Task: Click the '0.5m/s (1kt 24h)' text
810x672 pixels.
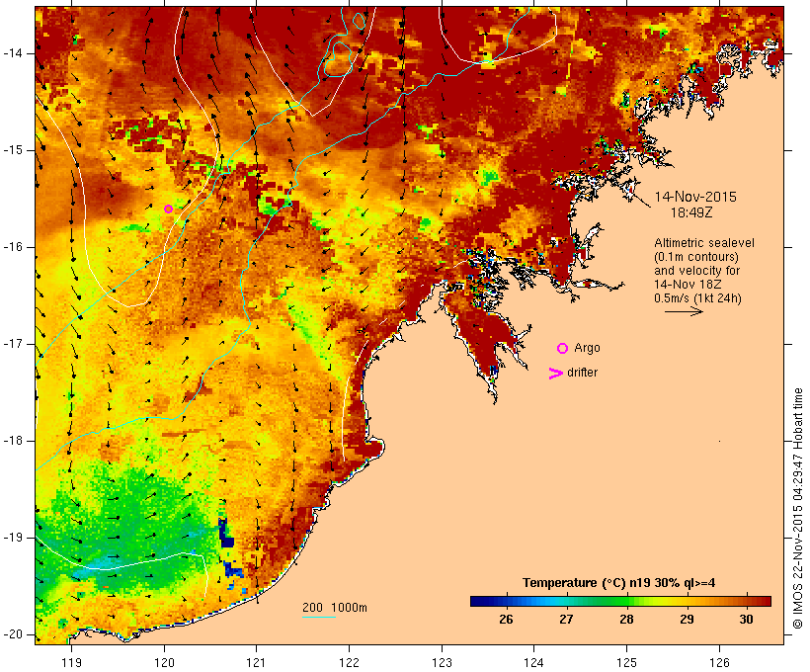Action: click(697, 298)
